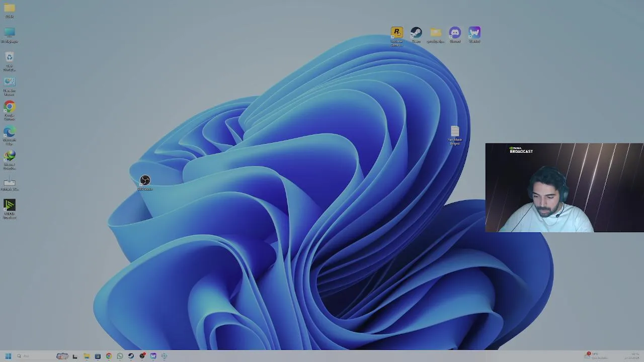Launch OBS Studio from the desktop shortcut
Screen dimensions: 644x362
(x=145, y=182)
